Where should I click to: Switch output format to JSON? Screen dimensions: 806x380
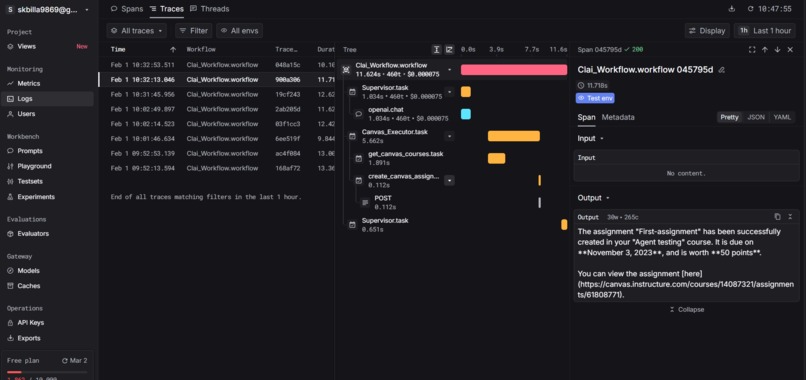756,117
